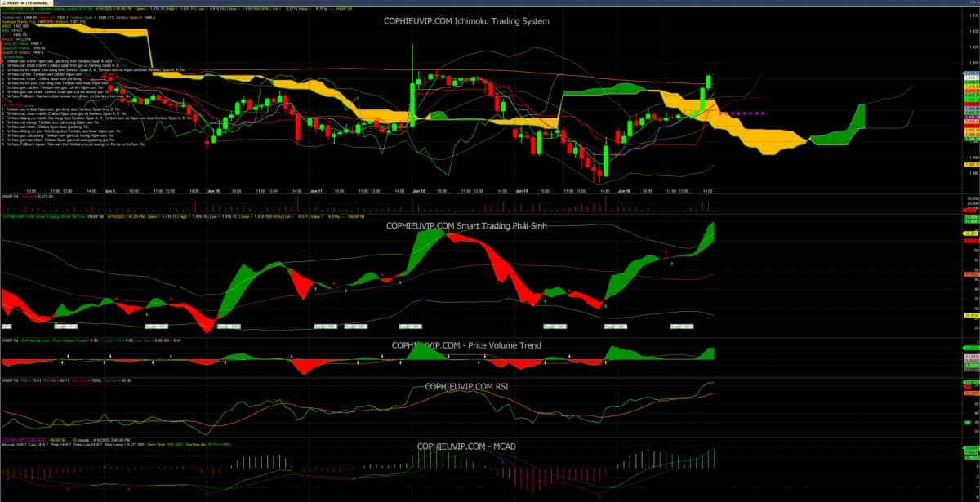This screenshot has height=502, width=980.
Task: Click the magenta dotted marker row on the Ichimoku chart
Action: (x=741, y=113)
